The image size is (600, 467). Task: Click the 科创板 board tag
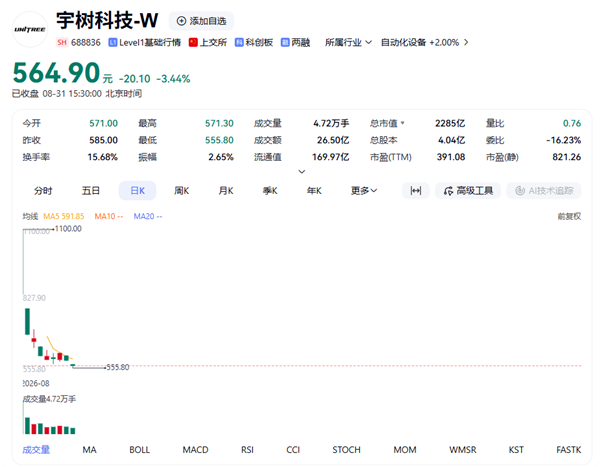[x=254, y=42]
